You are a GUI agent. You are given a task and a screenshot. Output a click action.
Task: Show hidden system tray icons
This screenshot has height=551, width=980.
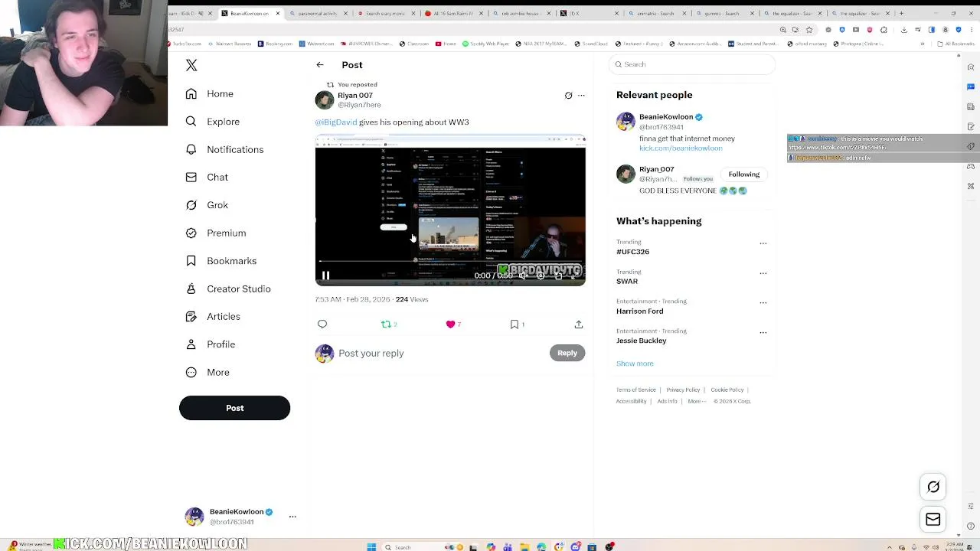(889, 546)
